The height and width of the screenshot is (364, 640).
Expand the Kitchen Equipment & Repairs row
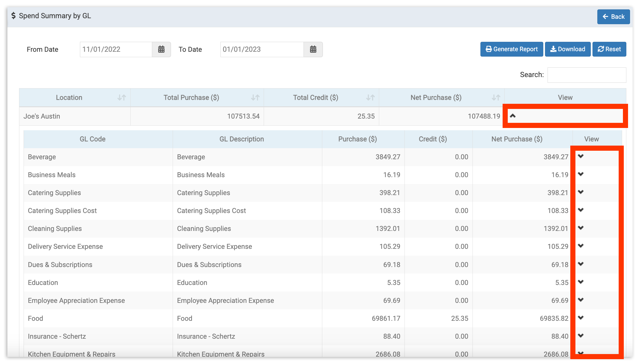[580, 353]
